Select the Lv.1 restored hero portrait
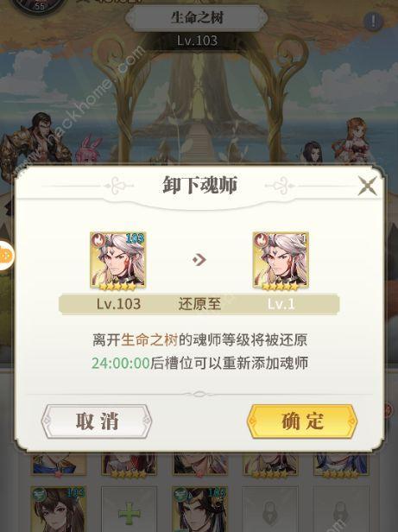Screen dimensions: 398x532 [281, 261]
